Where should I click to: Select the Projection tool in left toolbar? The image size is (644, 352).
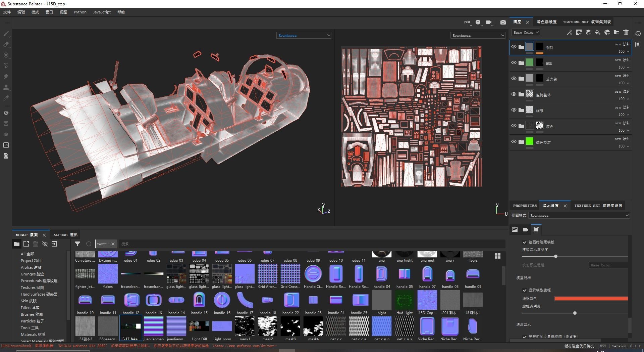pos(6,55)
